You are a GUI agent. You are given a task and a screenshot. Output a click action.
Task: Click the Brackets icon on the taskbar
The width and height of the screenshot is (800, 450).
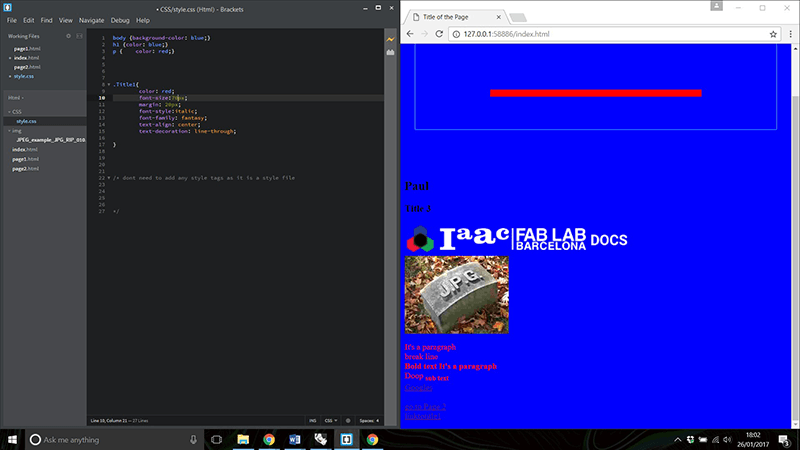(346, 439)
